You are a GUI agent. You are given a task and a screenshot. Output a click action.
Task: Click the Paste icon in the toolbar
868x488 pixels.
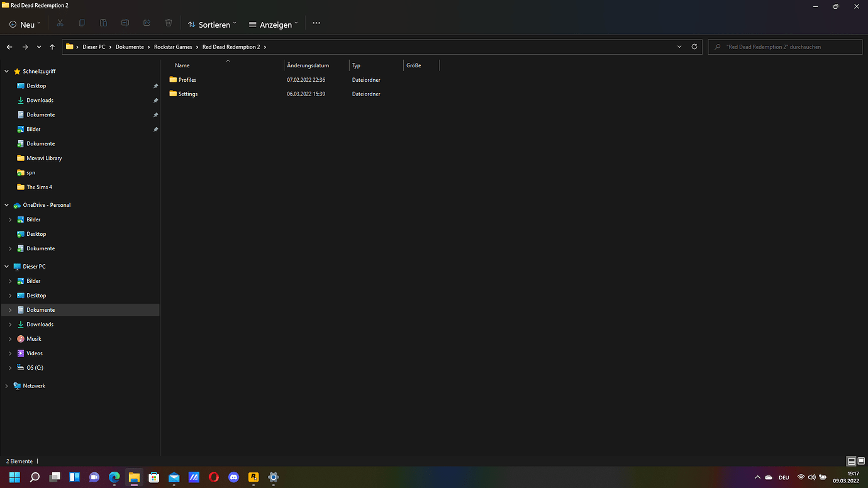click(x=103, y=23)
